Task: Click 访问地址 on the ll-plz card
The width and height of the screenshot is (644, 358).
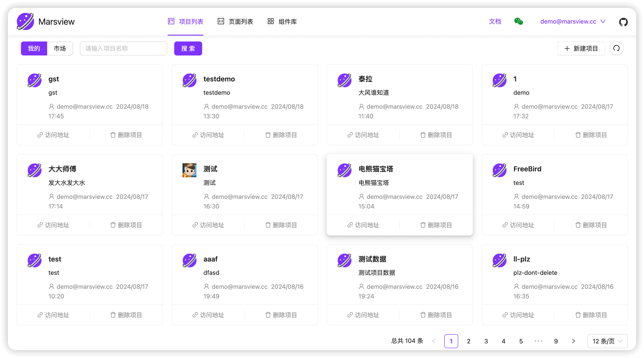Action: click(x=518, y=315)
